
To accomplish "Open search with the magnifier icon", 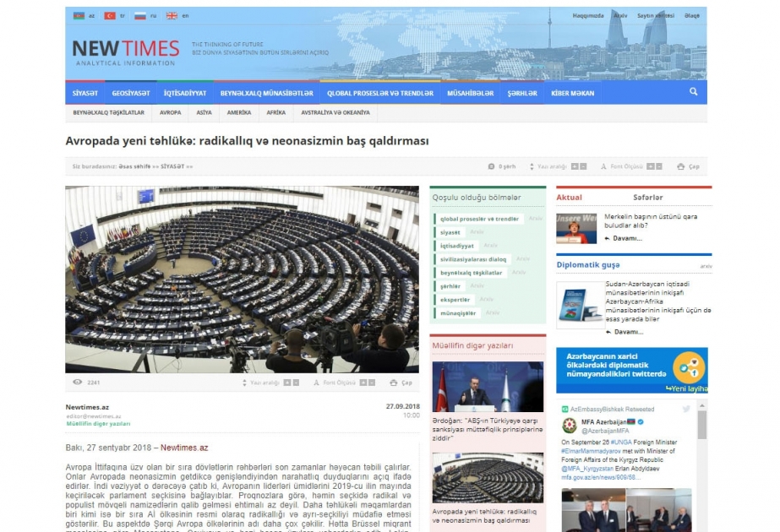I will click(x=694, y=91).
